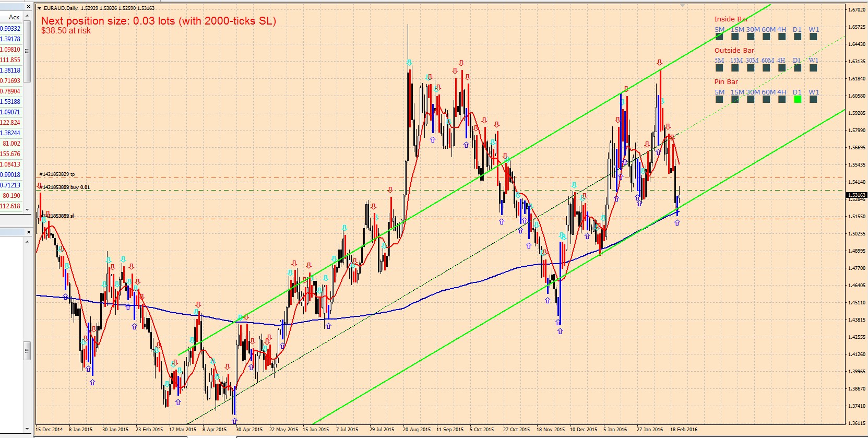The width and height of the screenshot is (868, 438).
Task: Close the Market Watch panel with Ask column
Action: (28, 7)
